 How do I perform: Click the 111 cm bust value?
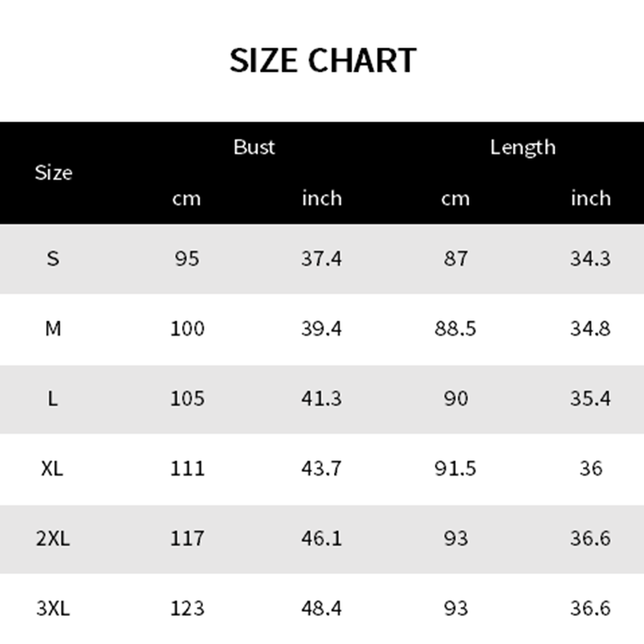[187, 469]
